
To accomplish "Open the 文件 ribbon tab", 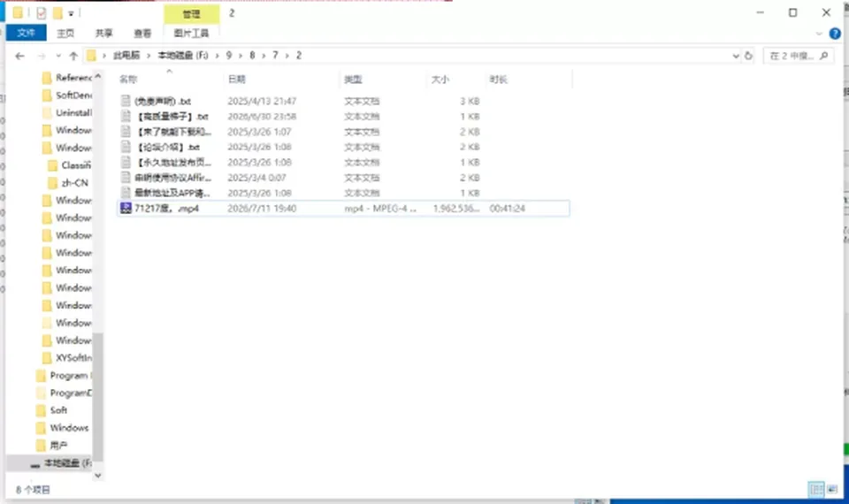I will 26,33.
